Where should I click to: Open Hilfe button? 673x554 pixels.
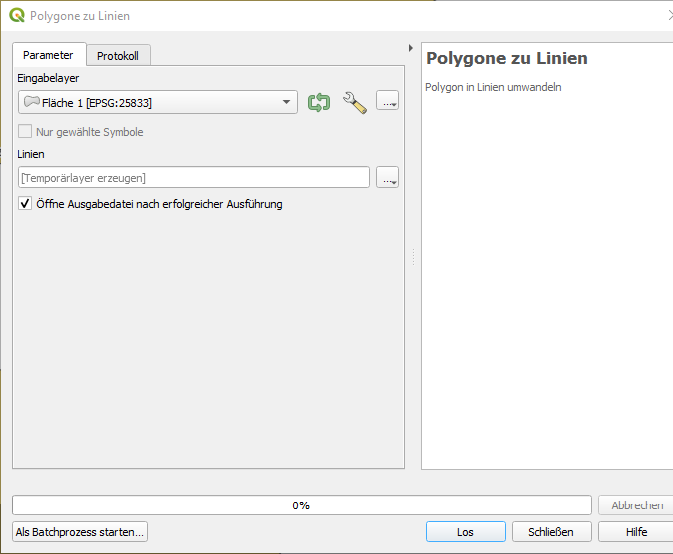[x=636, y=532]
